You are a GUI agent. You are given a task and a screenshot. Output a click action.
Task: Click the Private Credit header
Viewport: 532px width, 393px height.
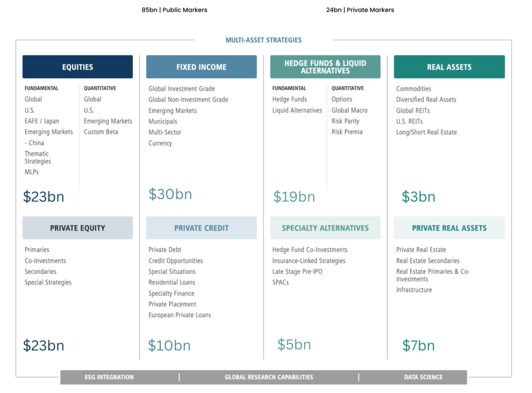(201, 228)
